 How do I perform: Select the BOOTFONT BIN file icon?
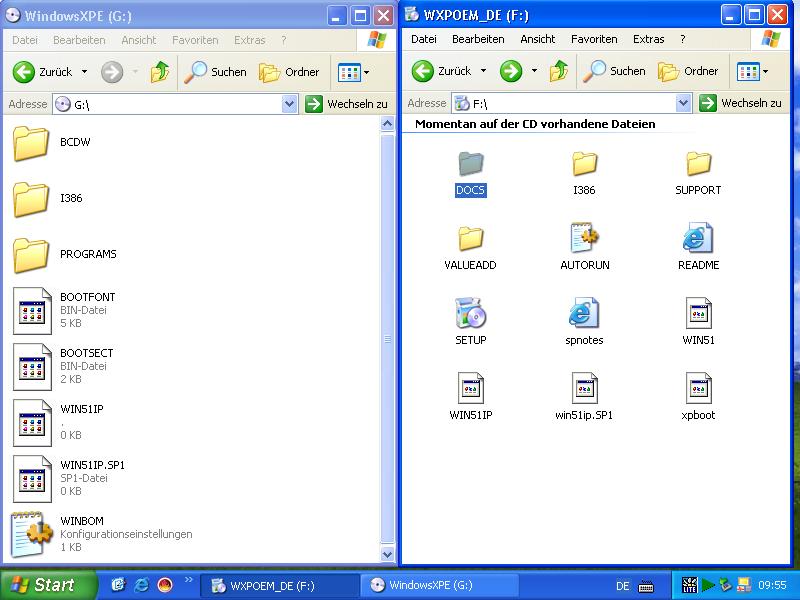(32, 311)
